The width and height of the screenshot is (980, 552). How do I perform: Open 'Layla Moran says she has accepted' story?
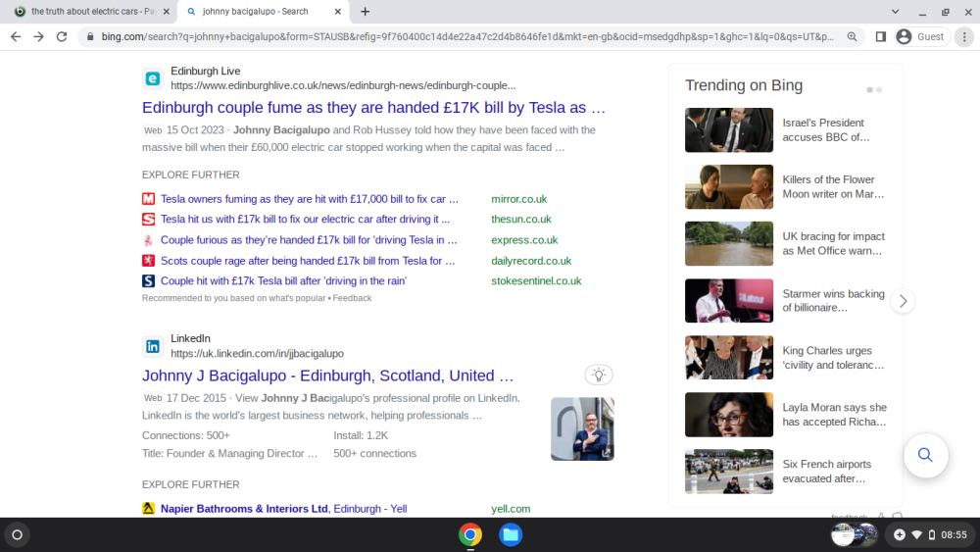pyautogui.click(x=786, y=415)
